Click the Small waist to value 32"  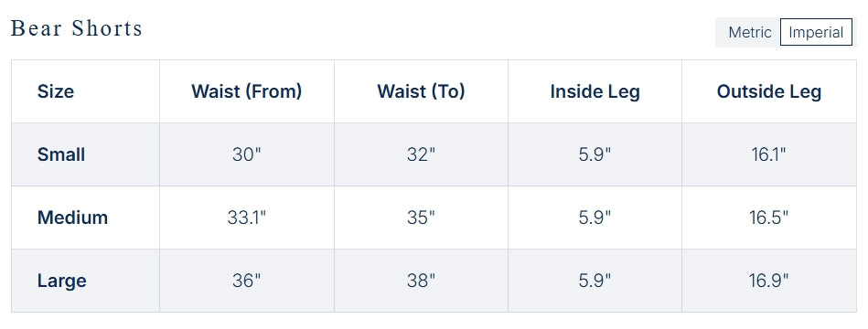pyautogui.click(x=421, y=154)
